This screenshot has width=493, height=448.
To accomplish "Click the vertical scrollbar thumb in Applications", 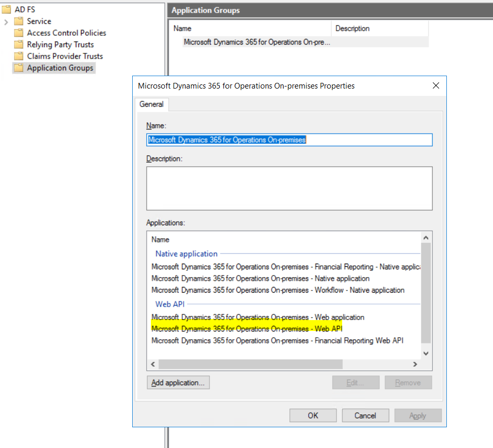I will click(426, 293).
